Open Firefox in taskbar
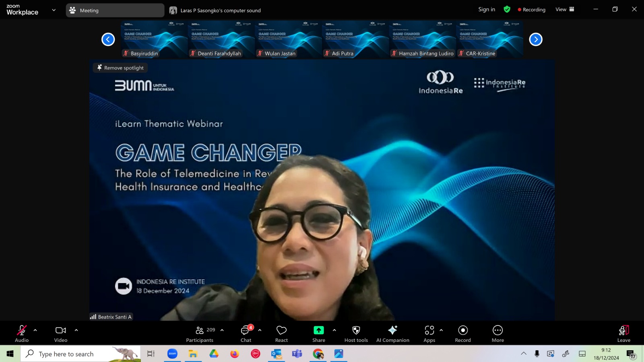Viewport: 644px width, 362px height. 235,354
